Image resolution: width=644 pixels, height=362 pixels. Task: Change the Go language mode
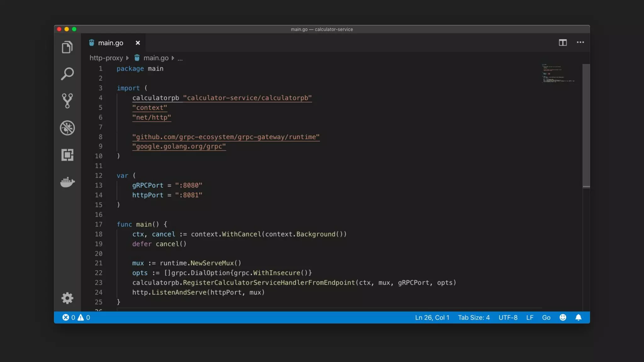(x=546, y=317)
